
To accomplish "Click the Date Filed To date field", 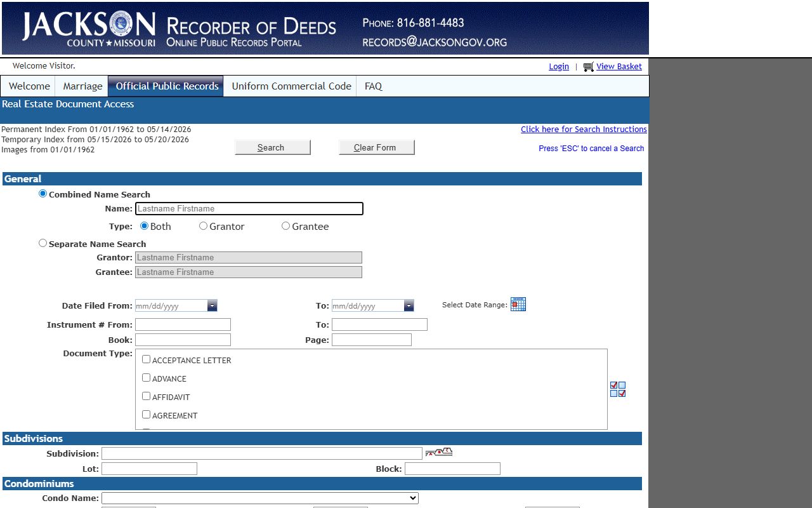I will 368,305.
